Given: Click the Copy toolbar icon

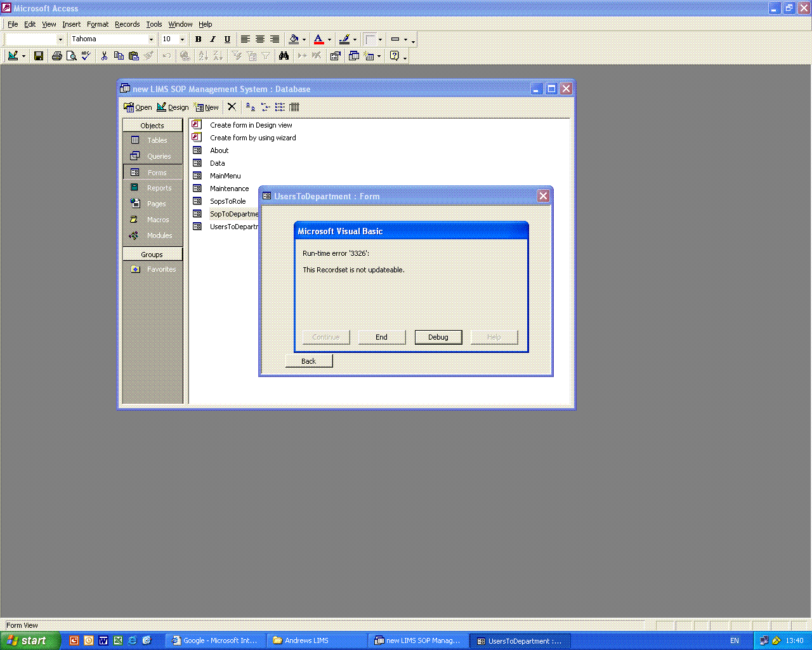Looking at the screenshot, I should (119, 56).
